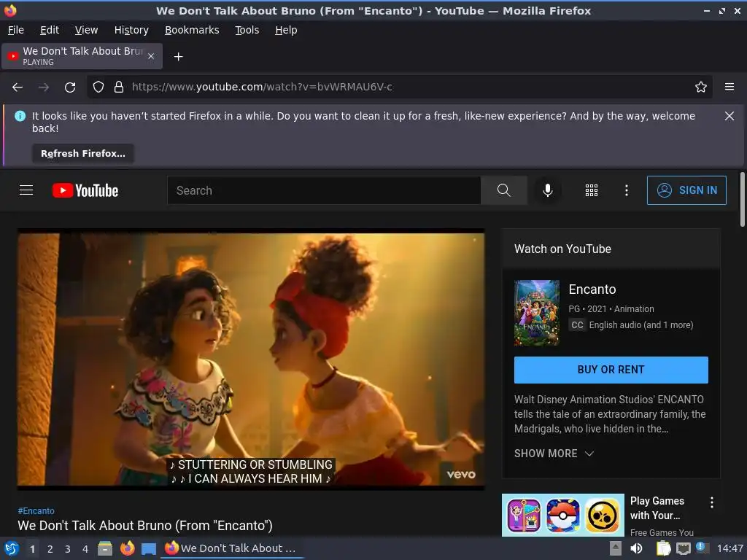Open the History menu
Image resolution: width=747 pixels, height=560 pixels.
(x=131, y=30)
